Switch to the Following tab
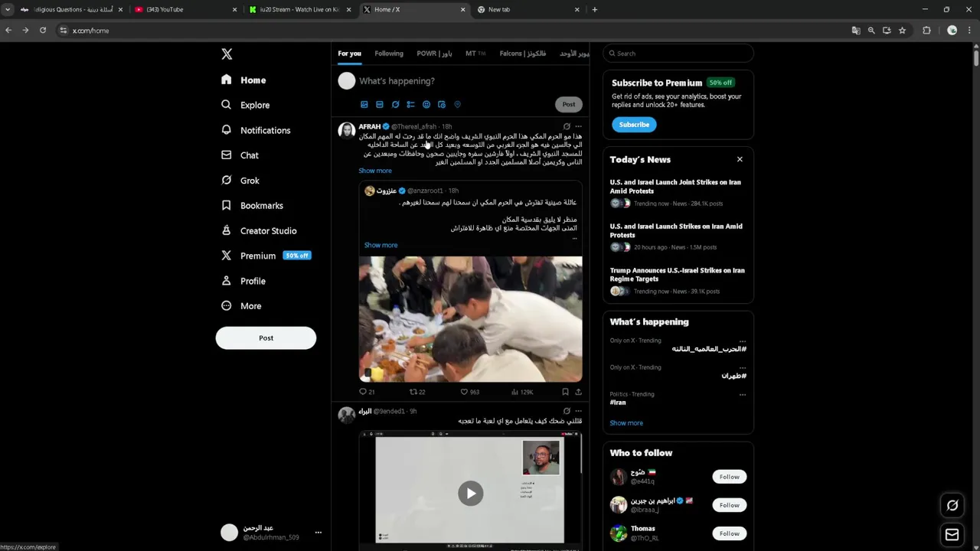This screenshot has height=551, width=980. pos(389,54)
